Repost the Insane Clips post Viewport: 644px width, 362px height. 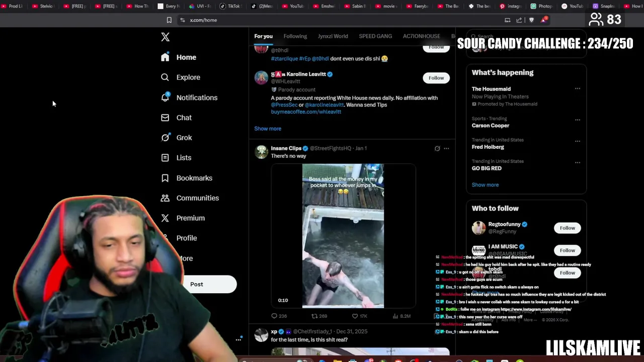coord(319,316)
